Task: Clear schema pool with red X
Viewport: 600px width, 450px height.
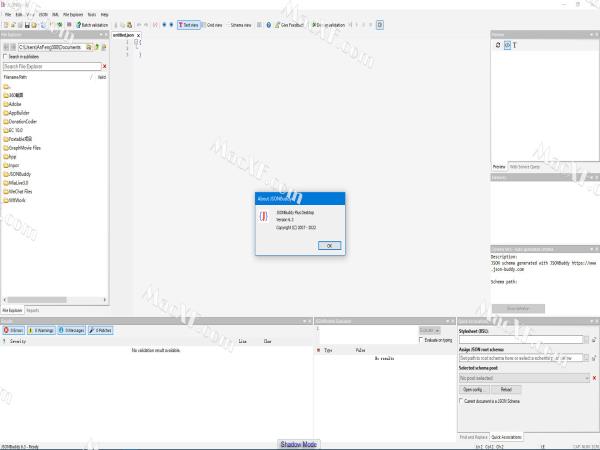Action: [594, 378]
